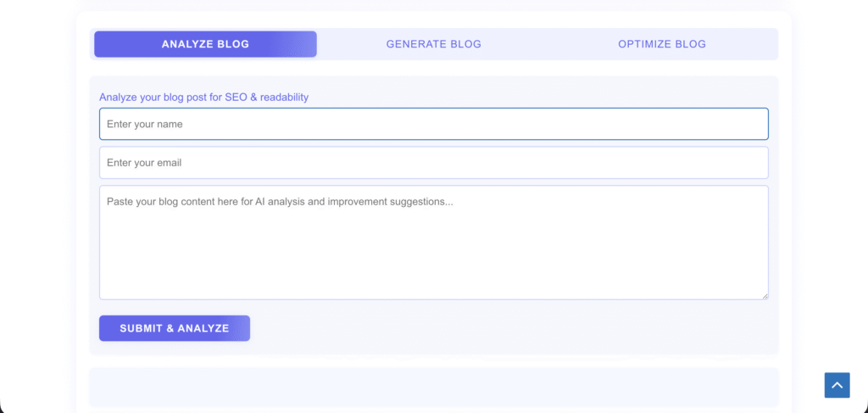Screen dimensions: 868x413
Task: Click the highlighted Analyze Blog tab label
Action: click(205, 44)
